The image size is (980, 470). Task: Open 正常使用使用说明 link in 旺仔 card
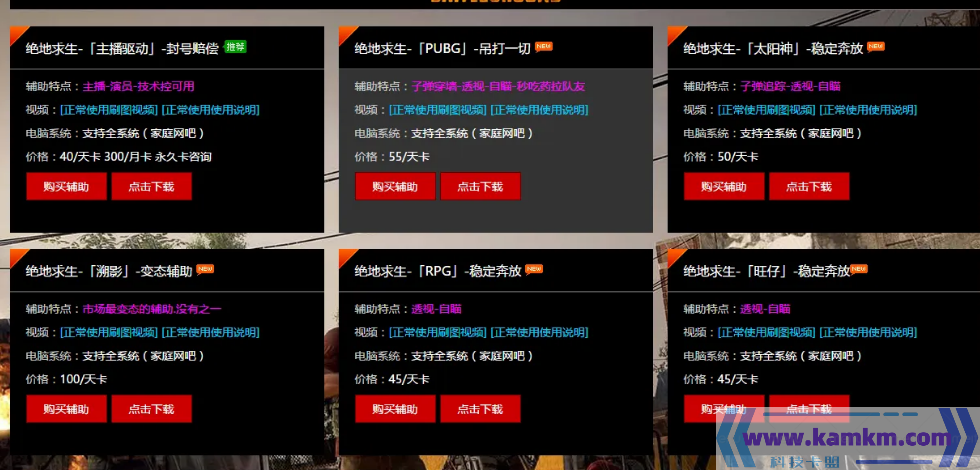(x=868, y=332)
